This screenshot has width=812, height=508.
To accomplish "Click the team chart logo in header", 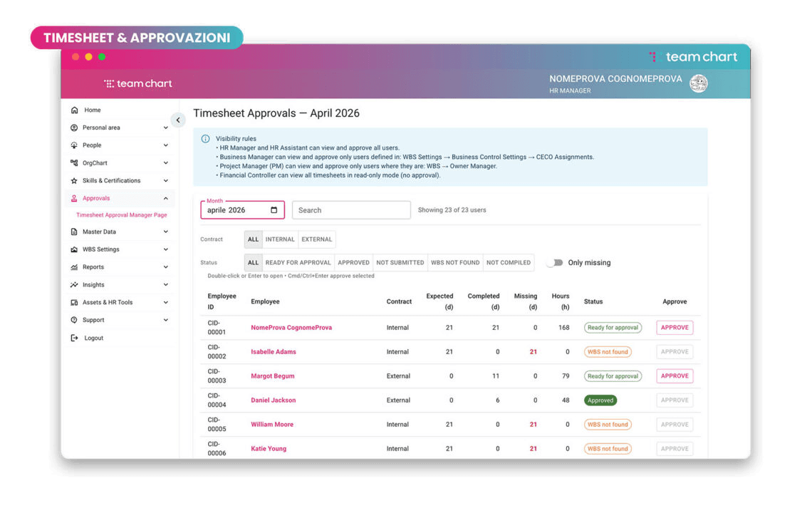I will 137,83.
